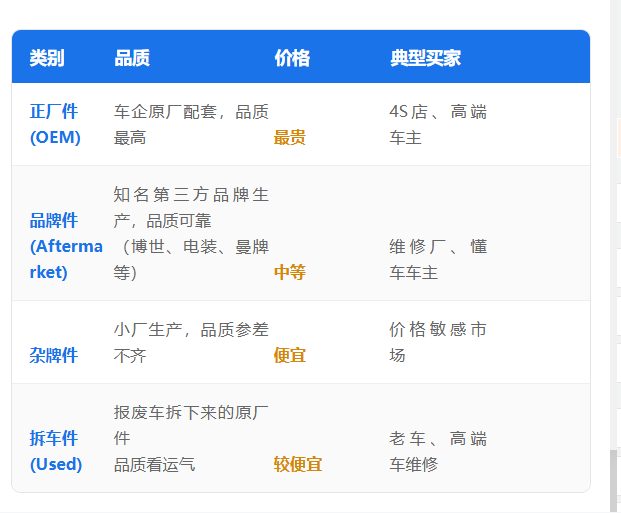Click the 4S店、高端车主 buyer cell
Screen dimensions: 621x513
click(438, 124)
